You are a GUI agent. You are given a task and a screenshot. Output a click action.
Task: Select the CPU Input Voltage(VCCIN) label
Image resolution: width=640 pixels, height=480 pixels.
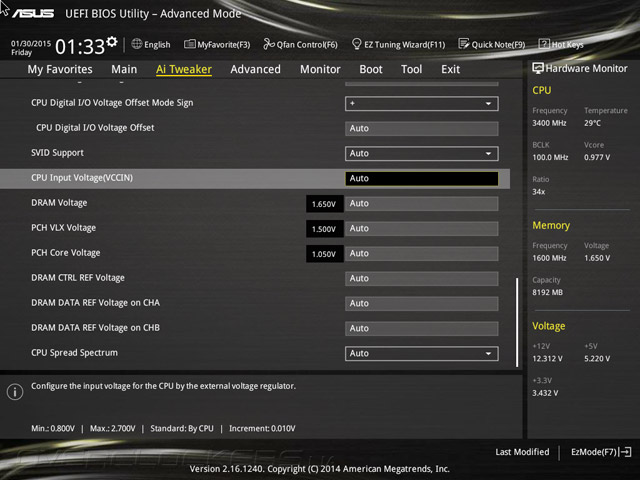82,178
